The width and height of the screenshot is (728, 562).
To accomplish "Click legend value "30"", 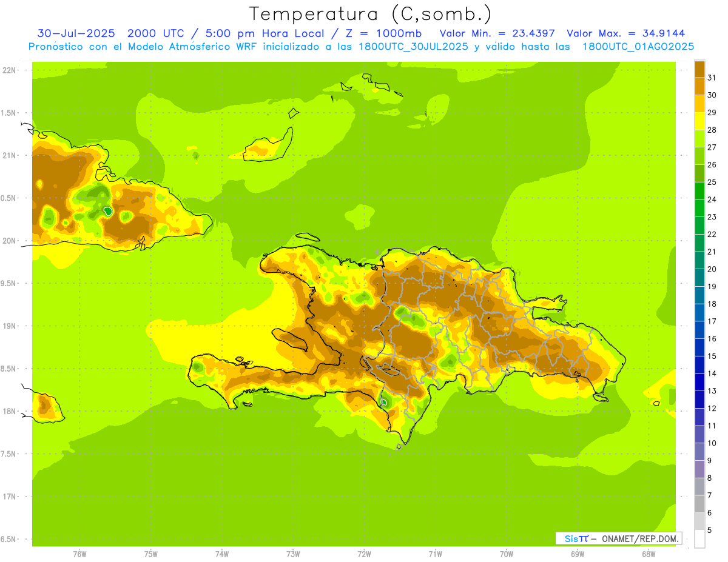I will point(712,95).
